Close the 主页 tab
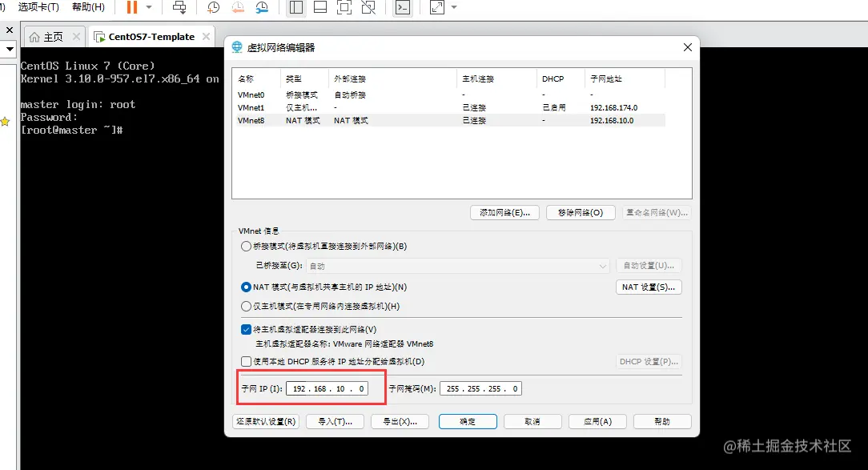The width and height of the screenshot is (868, 470). [76, 37]
